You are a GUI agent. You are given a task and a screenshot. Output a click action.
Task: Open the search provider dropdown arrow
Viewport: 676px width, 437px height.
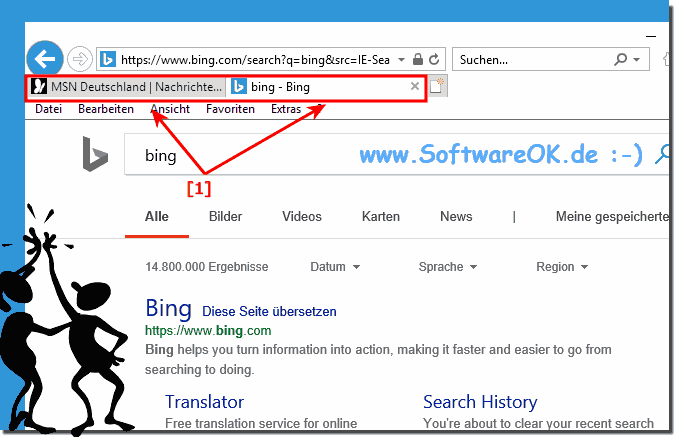636,59
